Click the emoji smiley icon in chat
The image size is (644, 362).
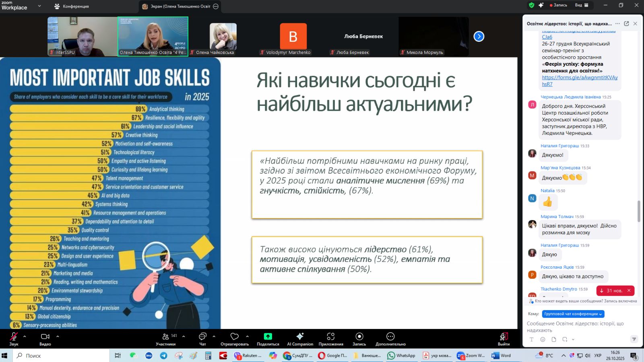pos(543,339)
